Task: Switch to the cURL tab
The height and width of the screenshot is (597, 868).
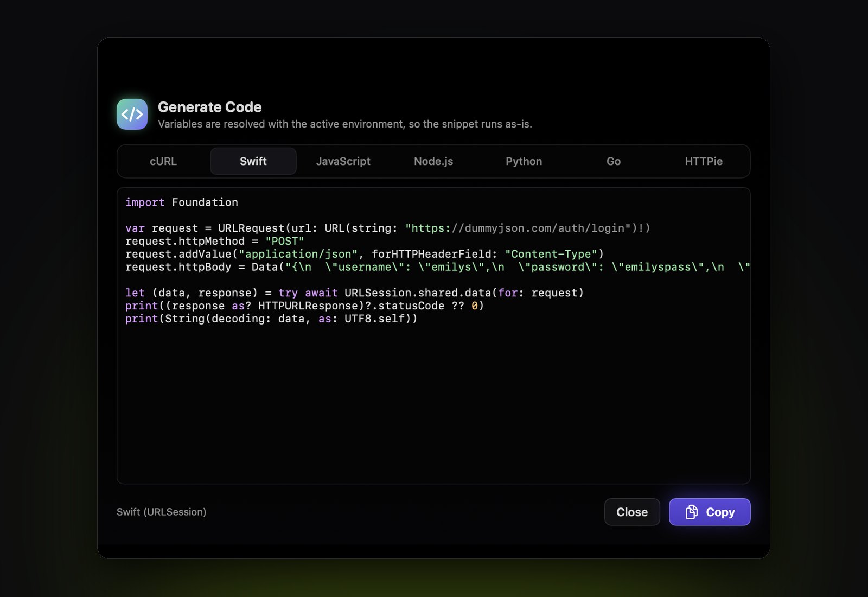Action: tap(163, 161)
